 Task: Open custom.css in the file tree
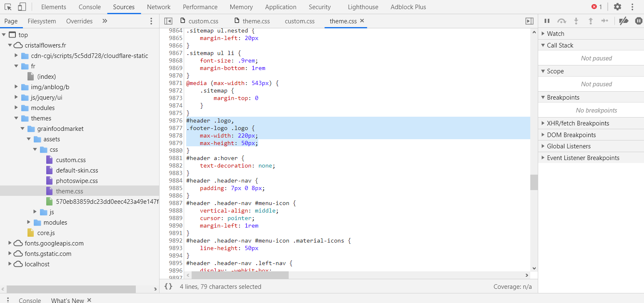coord(71,160)
